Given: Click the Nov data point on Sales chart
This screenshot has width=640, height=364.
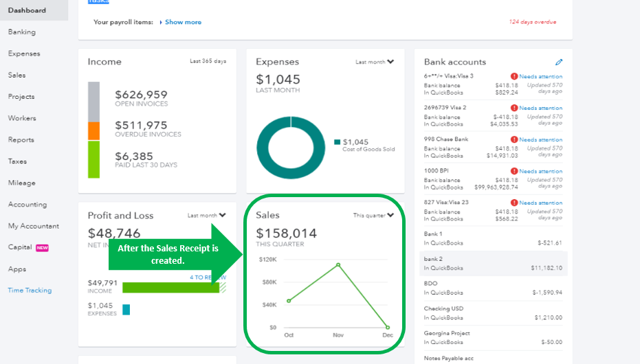Looking at the screenshot, I should tap(338, 265).
